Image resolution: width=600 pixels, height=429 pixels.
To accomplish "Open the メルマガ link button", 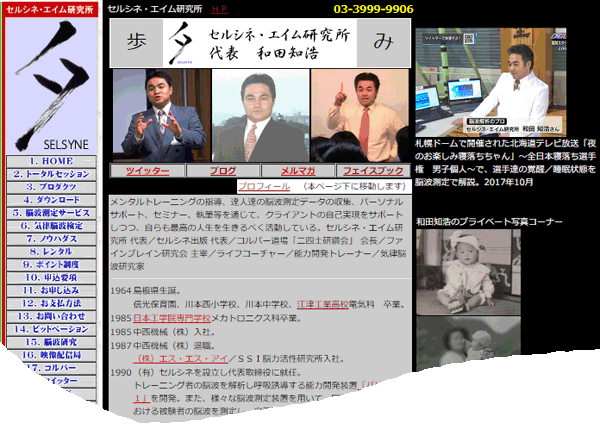I will (x=298, y=171).
